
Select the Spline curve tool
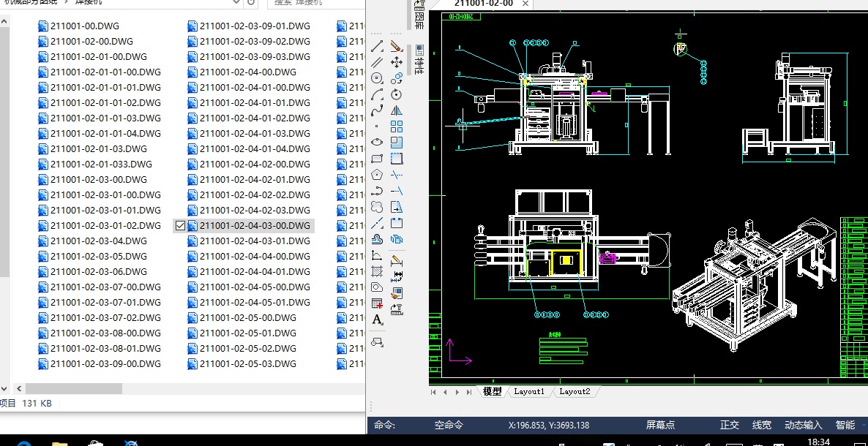click(x=377, y=110)
